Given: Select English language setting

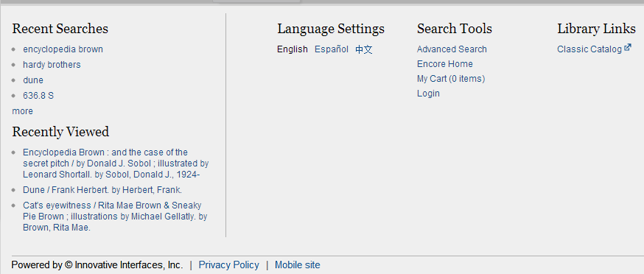Looking at the screenshot, I should pyautogui.click(x=292, y=49).
